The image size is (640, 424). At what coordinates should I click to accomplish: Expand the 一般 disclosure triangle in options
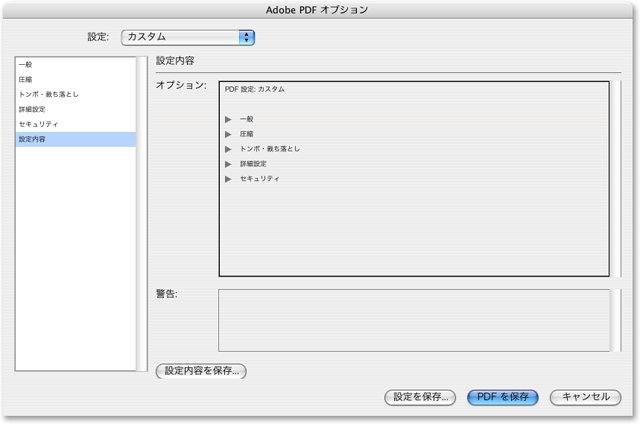pos(229,119)
